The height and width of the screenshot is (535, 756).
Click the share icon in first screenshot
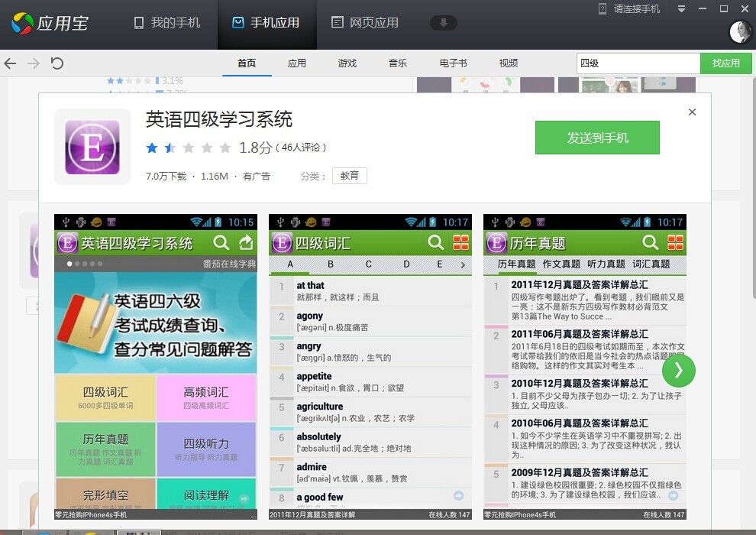pyautogui.click(x=246, y=242)
